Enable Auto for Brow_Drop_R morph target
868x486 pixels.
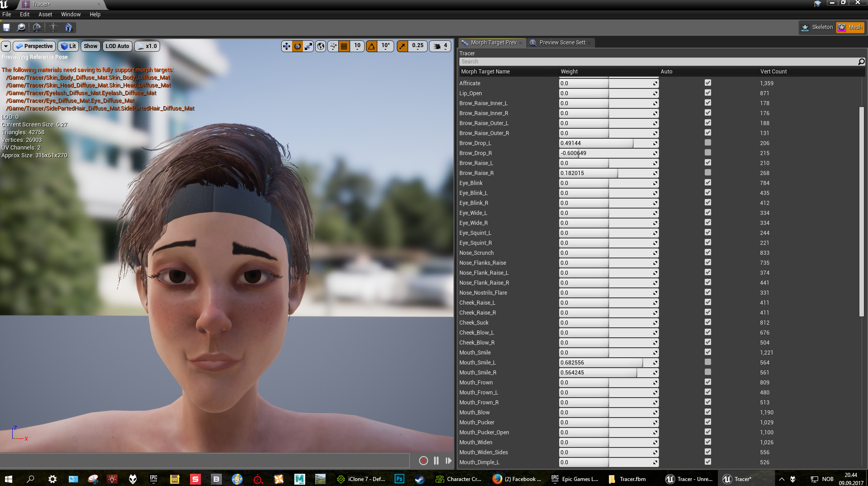(x=708, y=153)
